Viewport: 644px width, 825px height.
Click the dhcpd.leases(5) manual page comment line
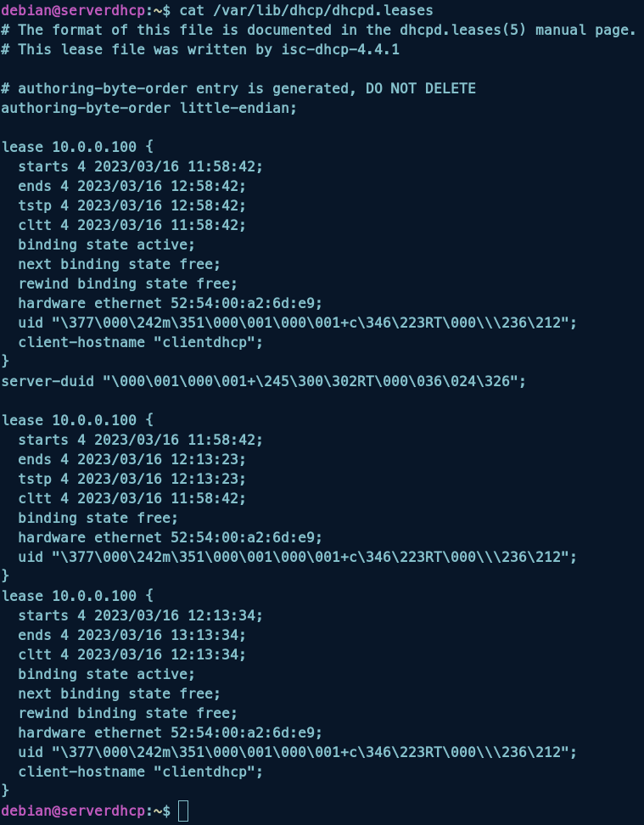[x=318, y=31]
